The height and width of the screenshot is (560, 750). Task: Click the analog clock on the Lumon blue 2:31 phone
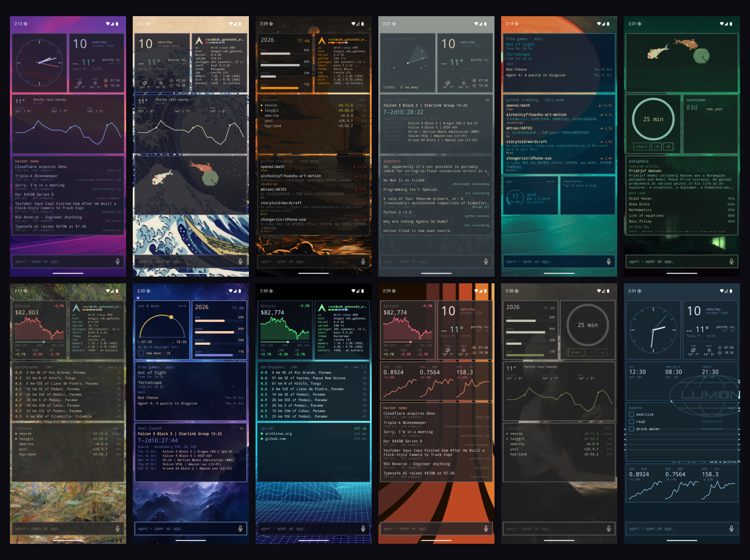tap(653, 330)
